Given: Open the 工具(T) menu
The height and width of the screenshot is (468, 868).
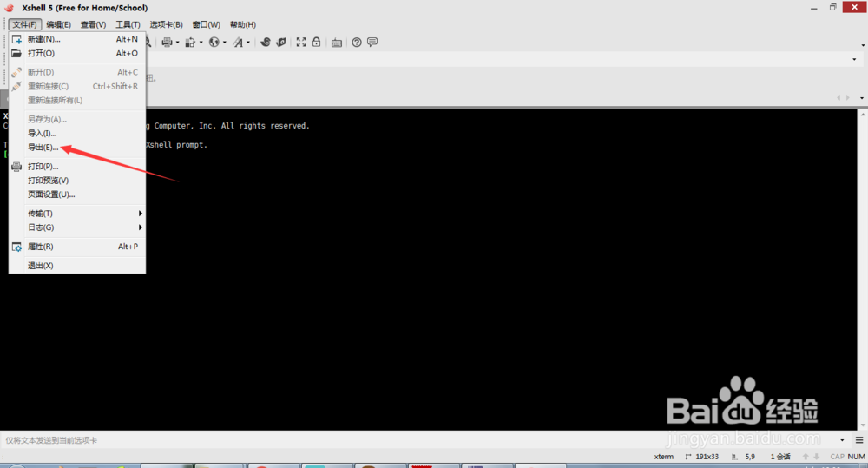Looking at the screenshot, I should point(128,24).
